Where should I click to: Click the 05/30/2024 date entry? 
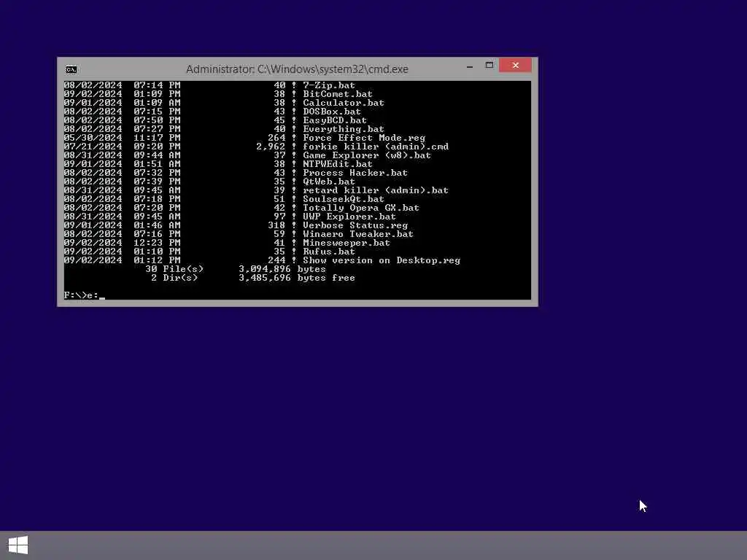click(x=93, y=138)
